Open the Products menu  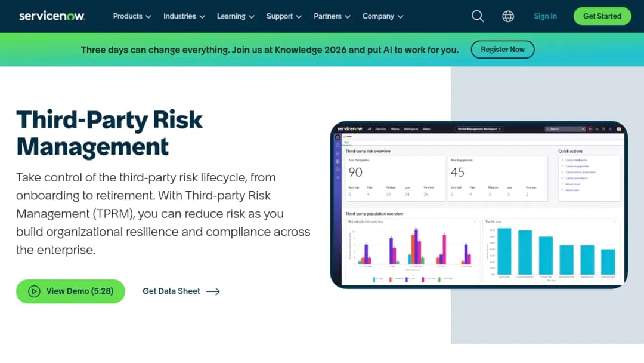pos(132,16)
